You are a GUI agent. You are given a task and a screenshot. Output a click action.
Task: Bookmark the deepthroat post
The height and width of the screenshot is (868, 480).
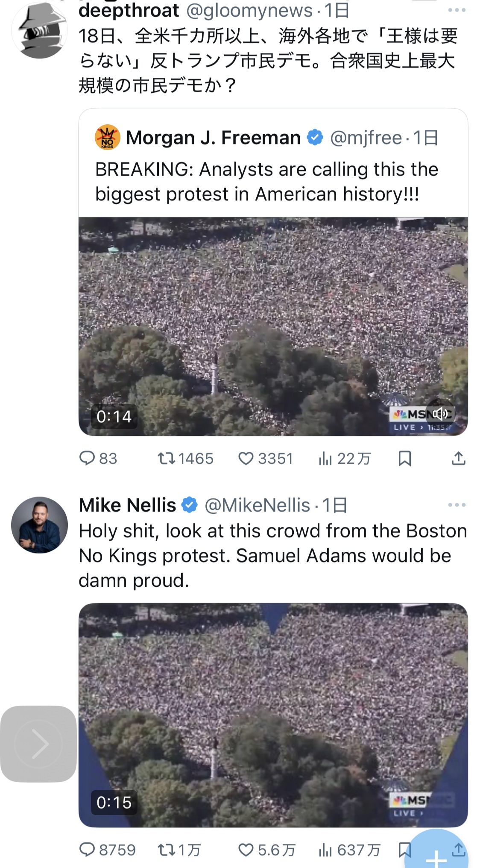pyautogui.click(x=404, y=459)
